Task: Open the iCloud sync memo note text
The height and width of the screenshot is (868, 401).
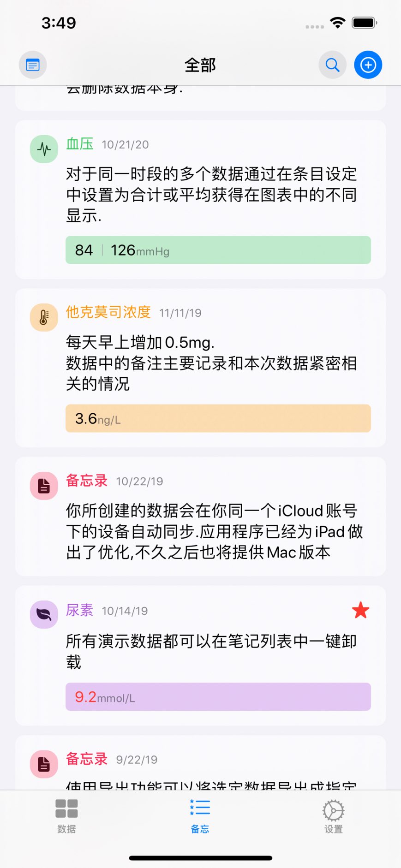Action: 214,531
